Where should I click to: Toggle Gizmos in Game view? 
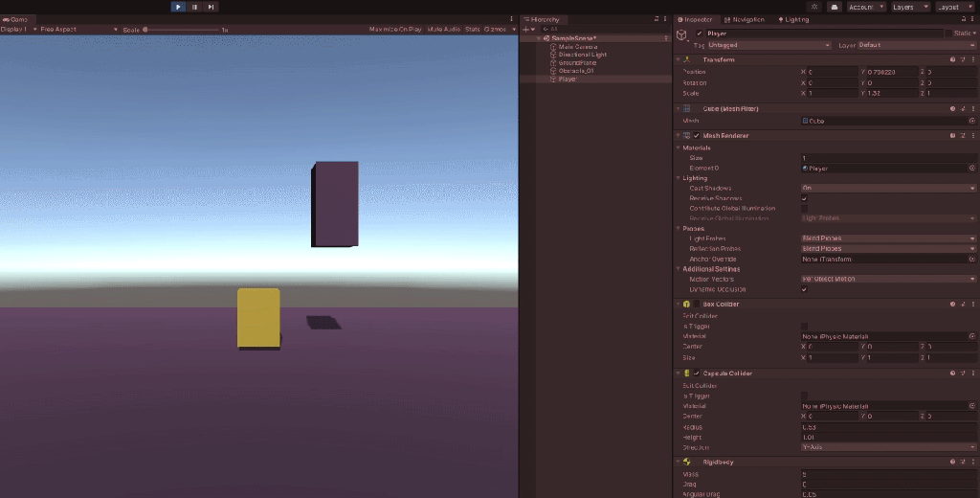click(495, 30)
